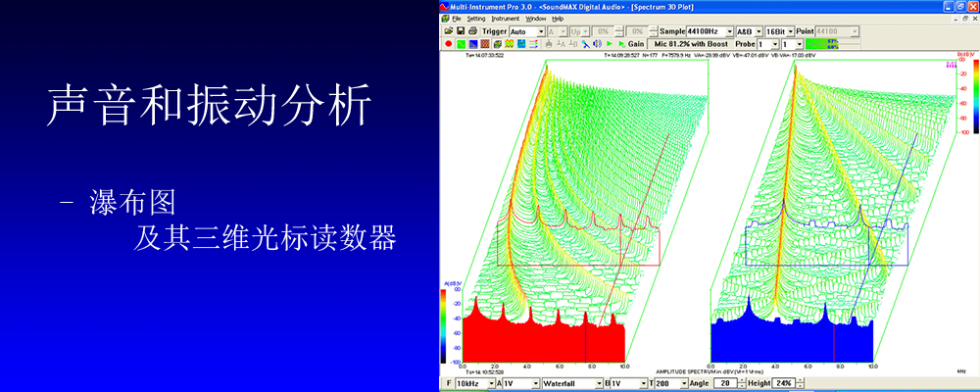Expand the A&B channel dropdown

[x=759, y=31]
